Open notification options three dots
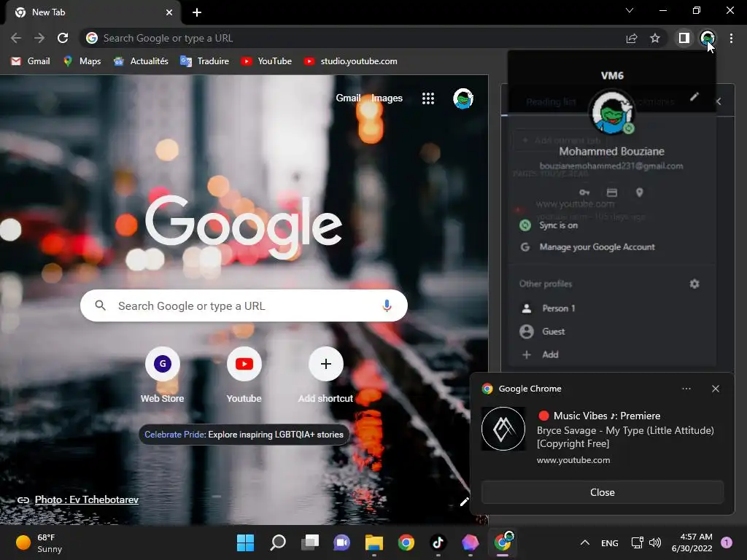Screen dimensions: 747x560 coord(686,389)
